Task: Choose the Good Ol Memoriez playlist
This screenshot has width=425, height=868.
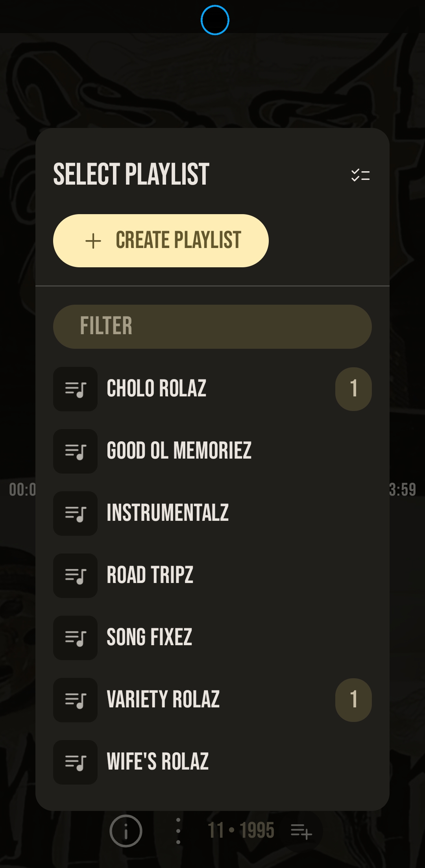Action: point(179,451)
